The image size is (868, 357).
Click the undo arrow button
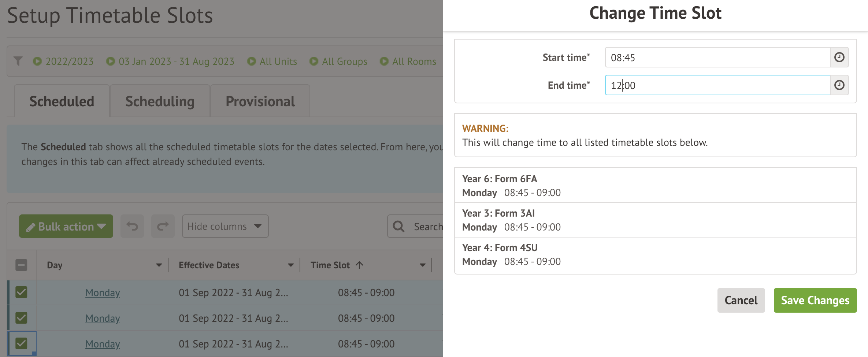(132, 226)
